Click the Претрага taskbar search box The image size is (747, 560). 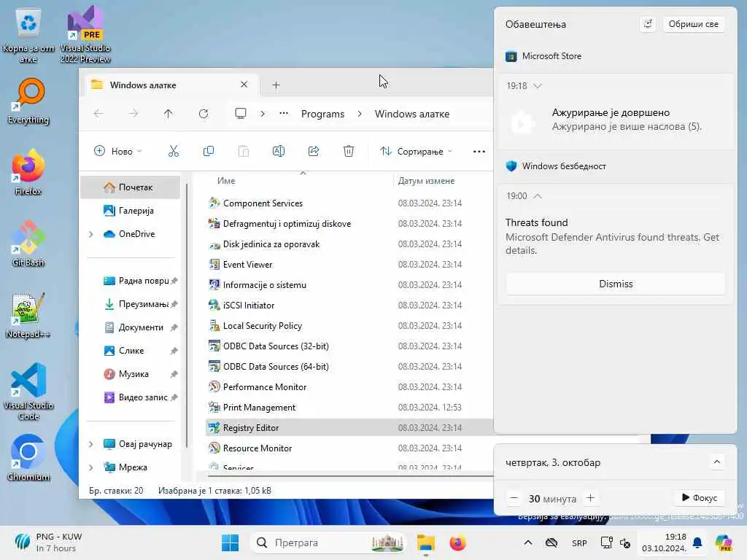coord(329,542)
